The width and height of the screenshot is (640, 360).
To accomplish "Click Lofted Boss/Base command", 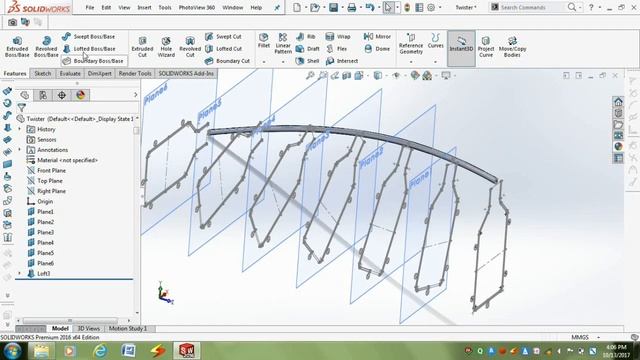I will 89,49.
